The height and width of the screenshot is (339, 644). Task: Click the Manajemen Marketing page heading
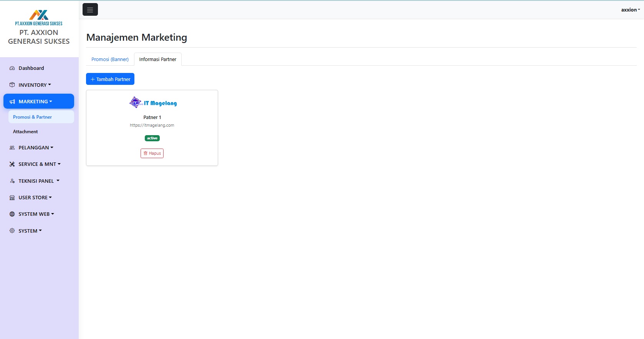pyautogui.click(x=137, y=37)
